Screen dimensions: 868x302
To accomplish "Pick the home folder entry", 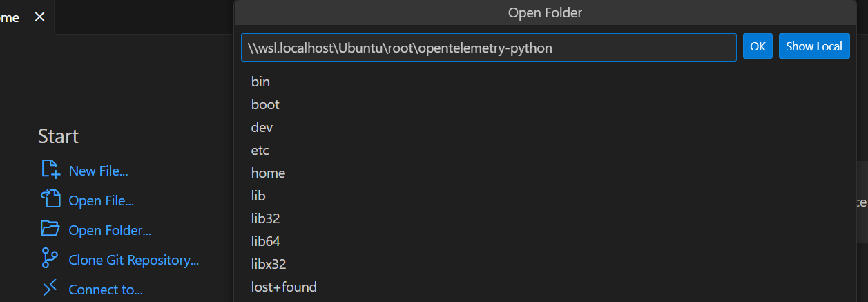I will click(546, 173).
